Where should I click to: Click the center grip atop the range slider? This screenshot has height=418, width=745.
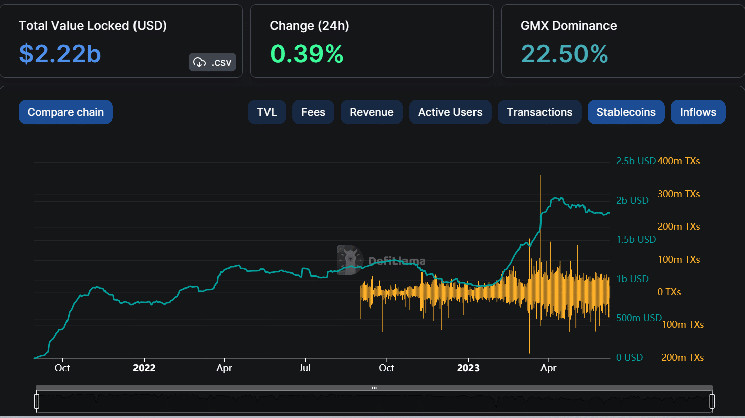(374, 388)
